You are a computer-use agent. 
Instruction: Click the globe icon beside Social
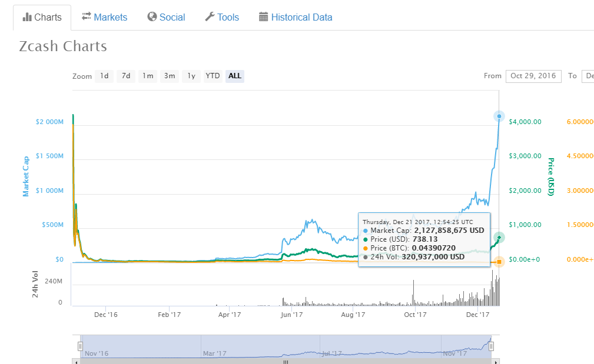point(152,16)
